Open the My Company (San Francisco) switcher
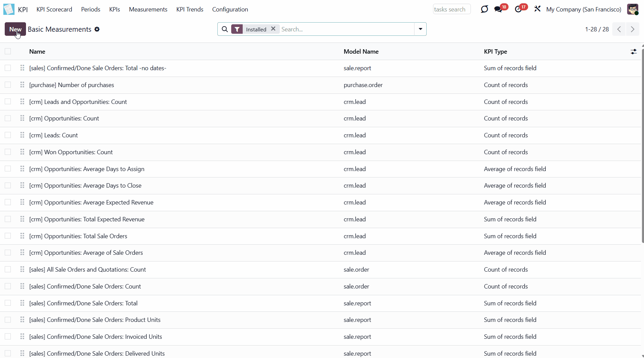The height and width of the screenshot is (358, 644). click(584, 9)
